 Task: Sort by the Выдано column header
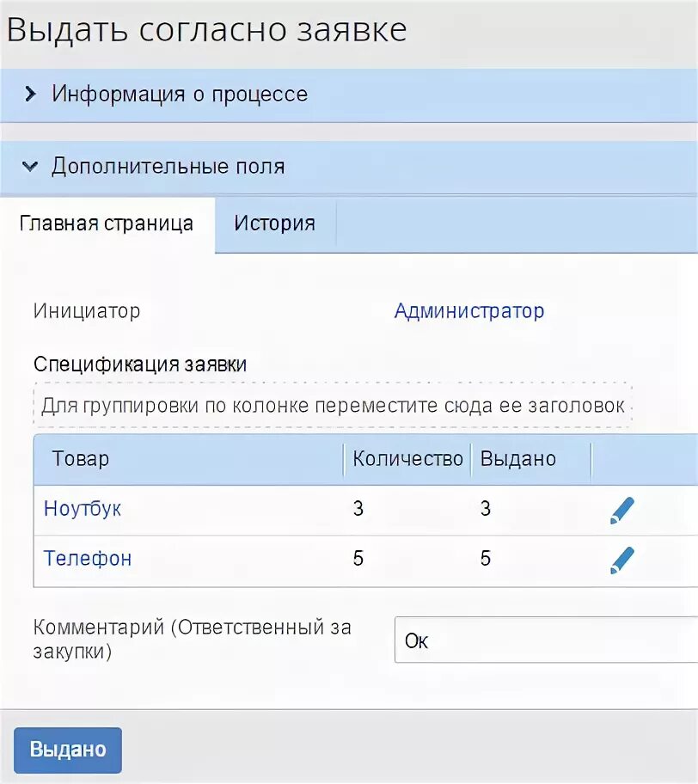517,458
